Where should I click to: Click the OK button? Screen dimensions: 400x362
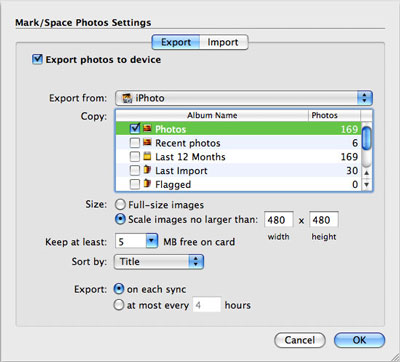pyautogui.click(x=359, y=340)
